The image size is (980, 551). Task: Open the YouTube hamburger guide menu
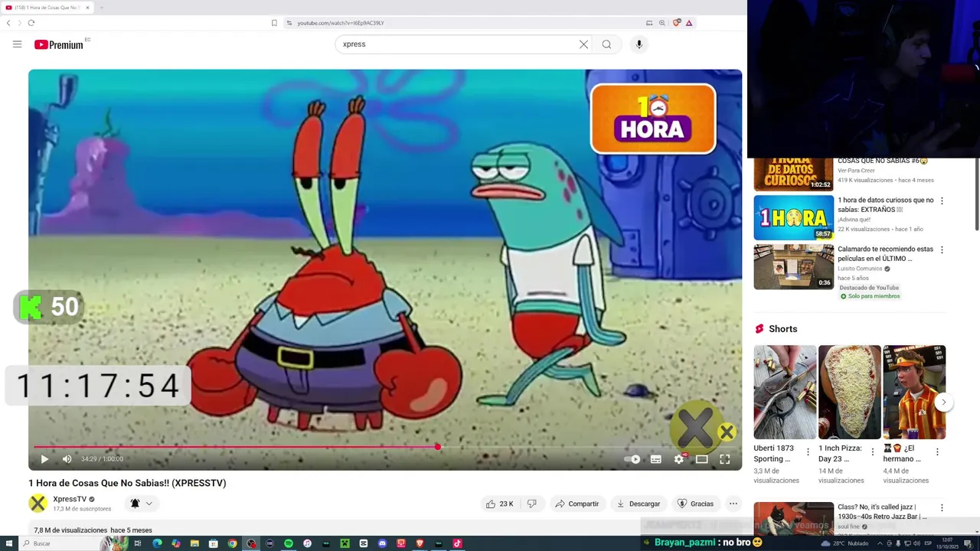[x=17, y=44]
